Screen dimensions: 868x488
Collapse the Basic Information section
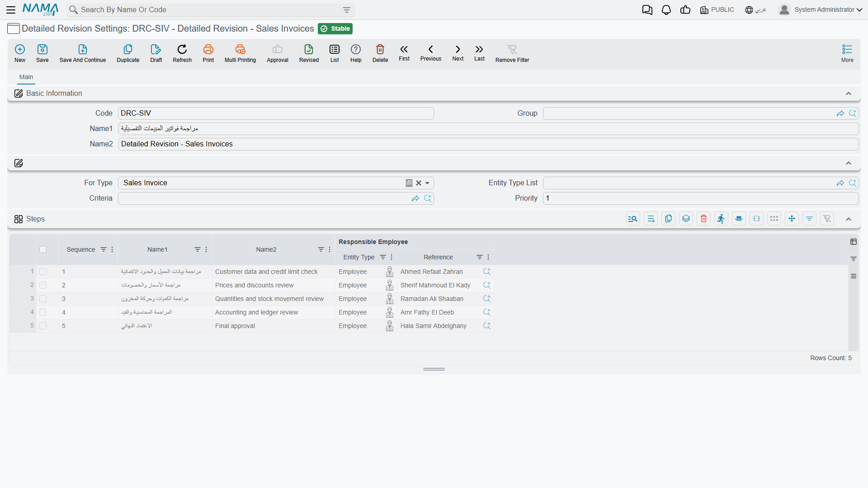coord(849,94)
